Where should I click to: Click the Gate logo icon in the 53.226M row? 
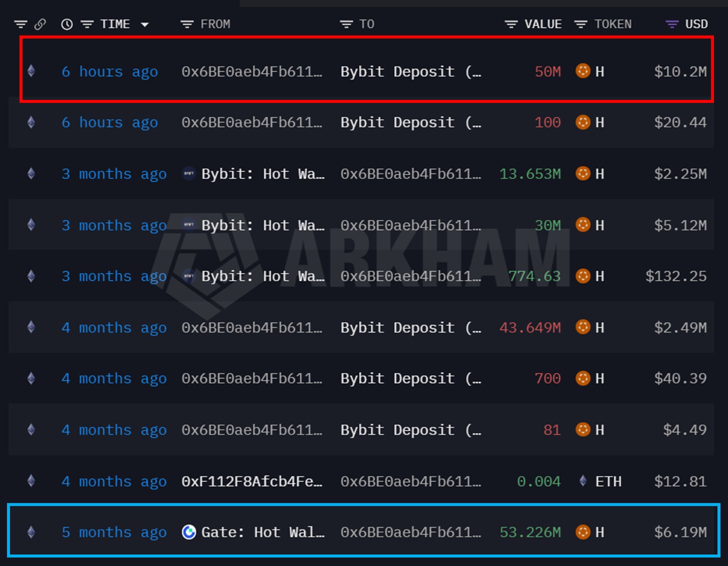pyautogui.click(x=188, y=532)
